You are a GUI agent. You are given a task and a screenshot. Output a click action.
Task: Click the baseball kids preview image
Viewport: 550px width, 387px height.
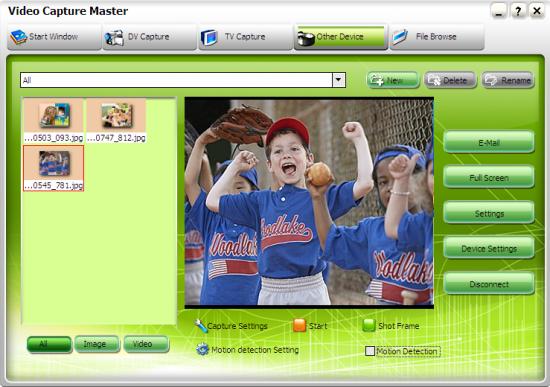point(309,202)
